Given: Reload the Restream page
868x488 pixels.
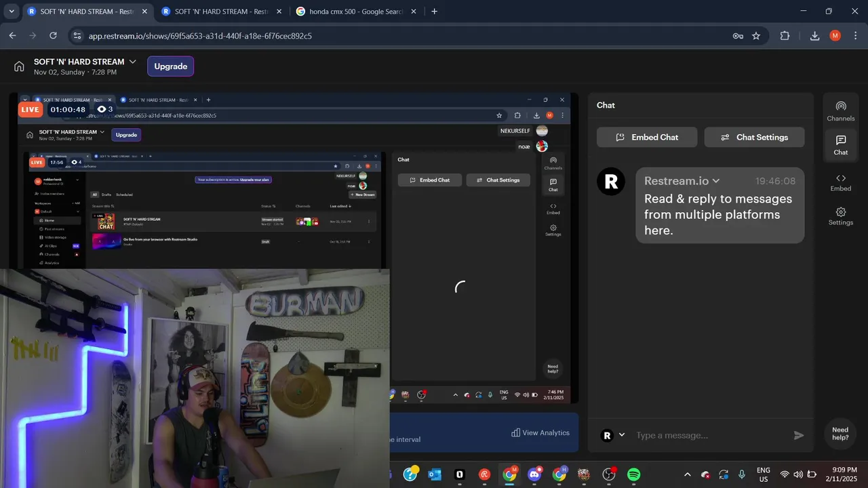Looking at the screenshot, I should 53,36.
